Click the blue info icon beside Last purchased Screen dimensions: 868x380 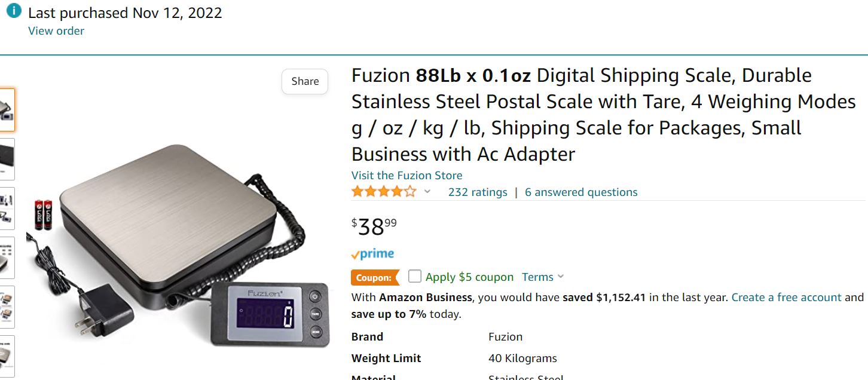(x=13, y=11)
